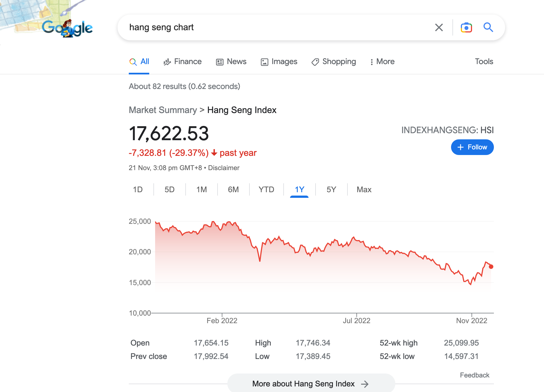Image resolution: width=544 pixels, height=392 pixels.
Task: Select the 6M chart range
Action: click(x=233, y=190)
